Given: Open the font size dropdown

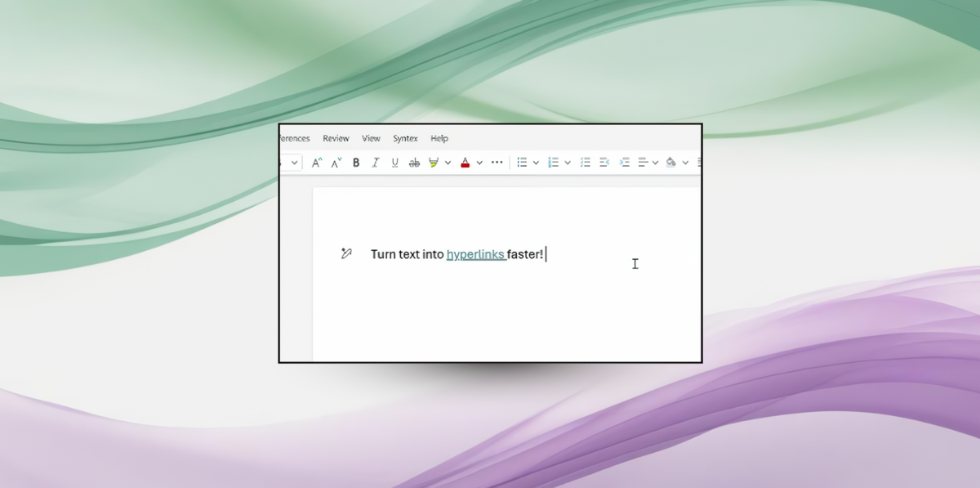Looking at the screenshot, I should coord(295,162).
